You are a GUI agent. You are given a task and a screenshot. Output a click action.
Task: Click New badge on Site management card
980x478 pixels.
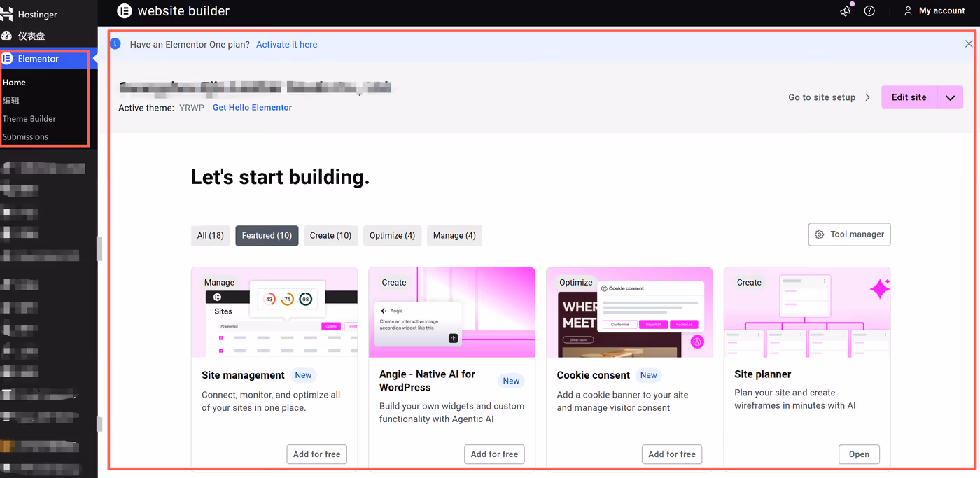click(303, 375)
